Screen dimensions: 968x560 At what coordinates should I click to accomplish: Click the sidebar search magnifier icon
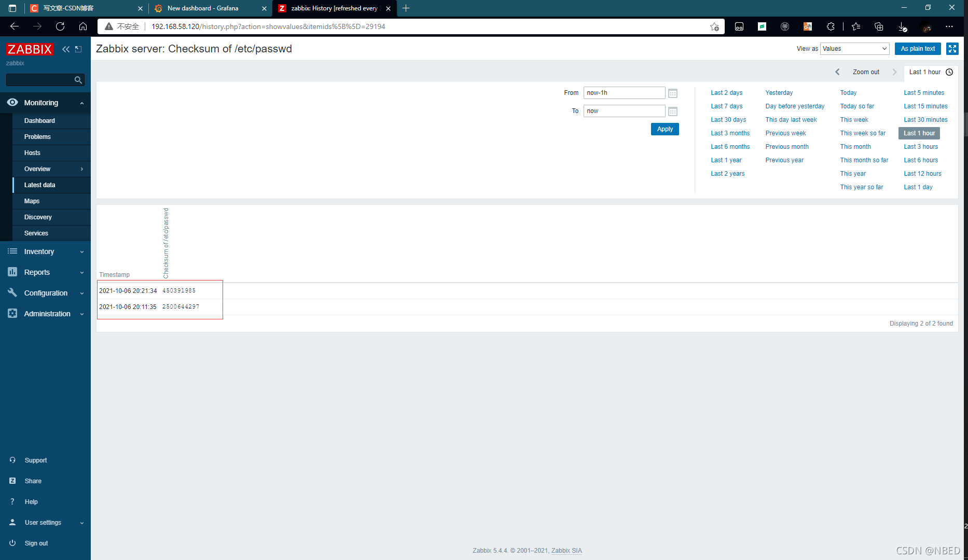[78, 80]
